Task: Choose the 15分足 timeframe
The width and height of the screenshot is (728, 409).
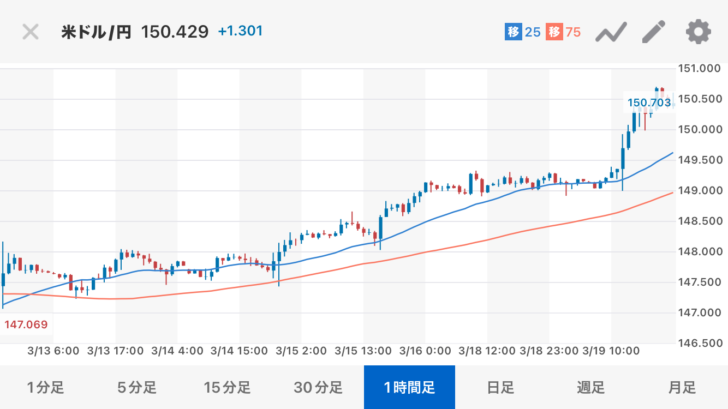Action: point(227,387)
